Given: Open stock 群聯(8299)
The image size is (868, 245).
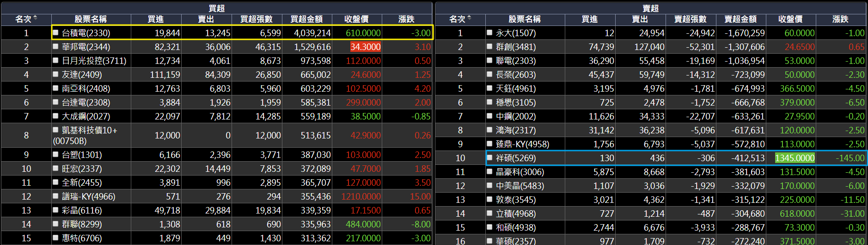Looking at the screenshot, I should click(x=82, y=224).
